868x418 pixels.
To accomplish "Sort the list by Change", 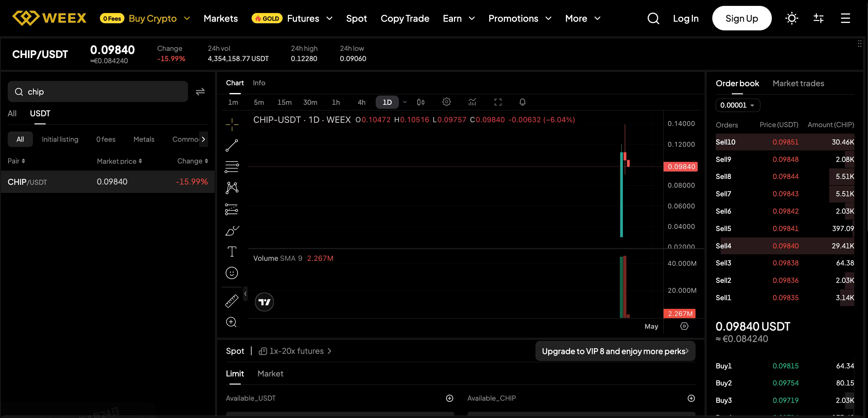I will coord(192,161).
